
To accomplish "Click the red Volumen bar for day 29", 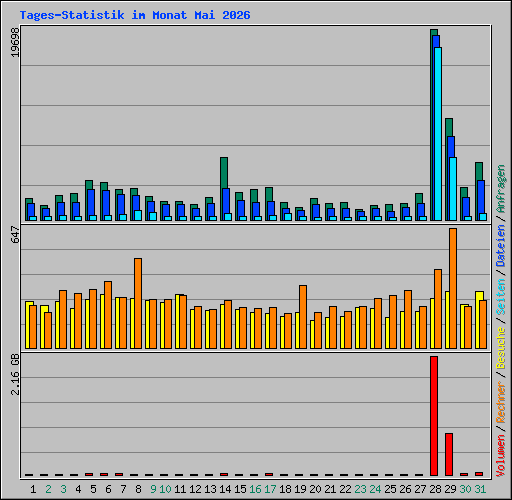I will pyautogui.click(x=449, y=454).
